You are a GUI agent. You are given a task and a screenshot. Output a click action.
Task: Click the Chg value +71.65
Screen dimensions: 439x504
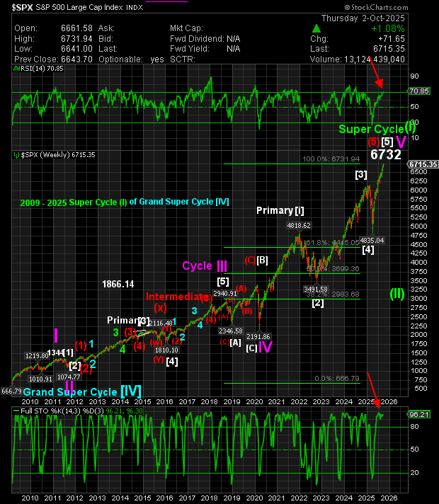pyautogui.click(x=392, y=39)
